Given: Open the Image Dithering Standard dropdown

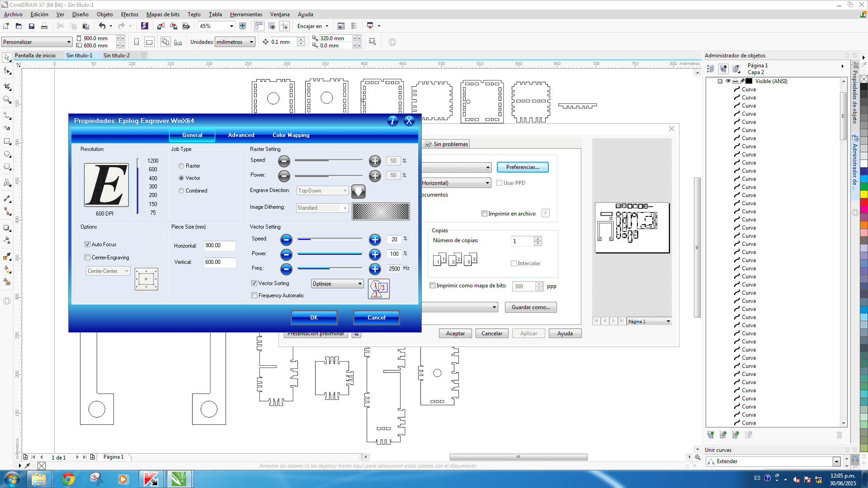Looking at the screenshot, I should point(322,208).
